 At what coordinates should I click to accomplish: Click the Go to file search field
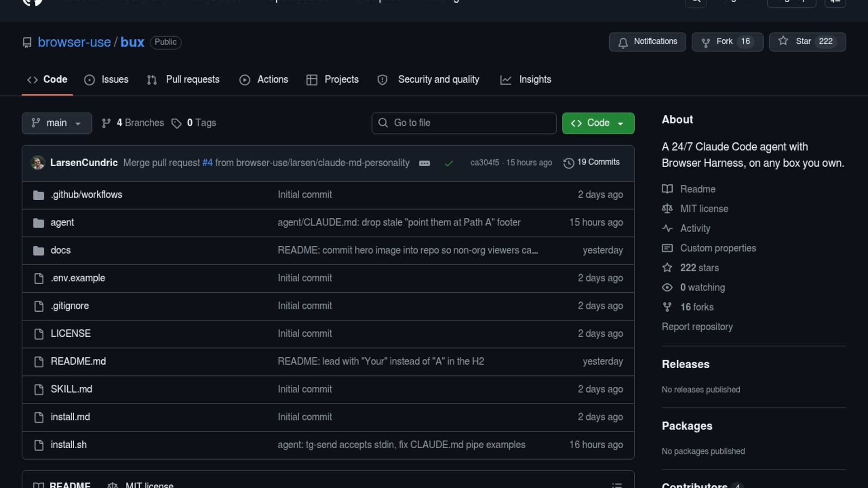(464, 123)
